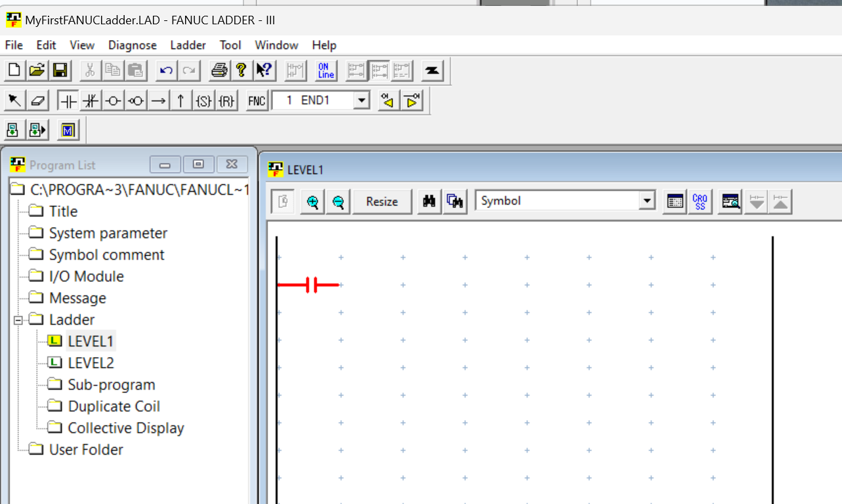Choose the arrow selection tool
Screen dimensions: 842x504
coord(14,100)
